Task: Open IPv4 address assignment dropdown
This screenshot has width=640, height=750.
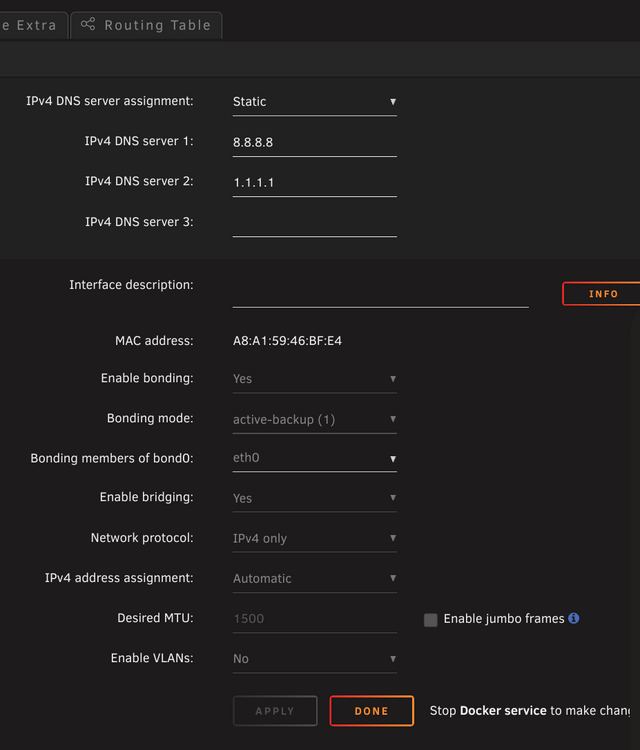Action: (x=314, y=579)
